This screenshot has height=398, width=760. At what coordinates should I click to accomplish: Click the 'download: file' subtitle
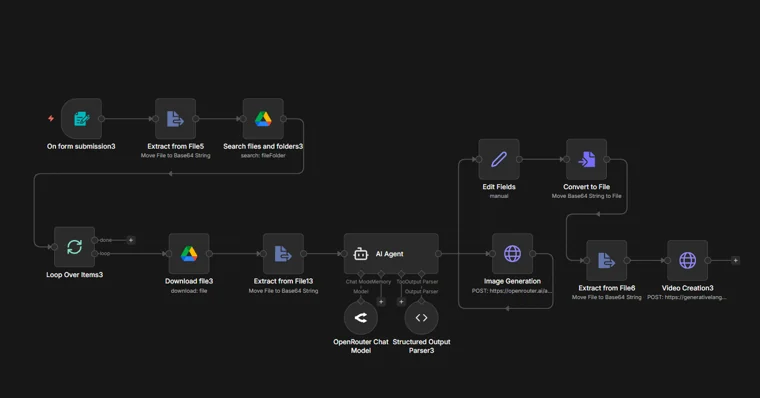click(x=189, y=291)
